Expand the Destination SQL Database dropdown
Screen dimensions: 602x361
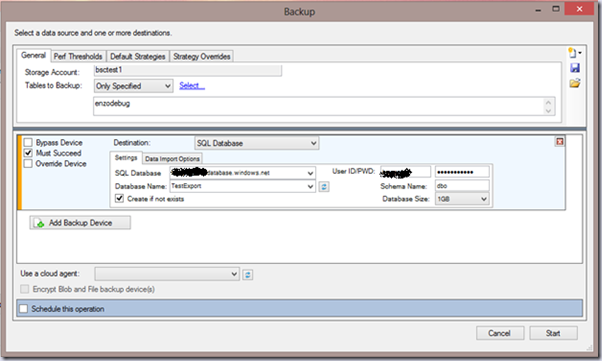pos(256,143)
